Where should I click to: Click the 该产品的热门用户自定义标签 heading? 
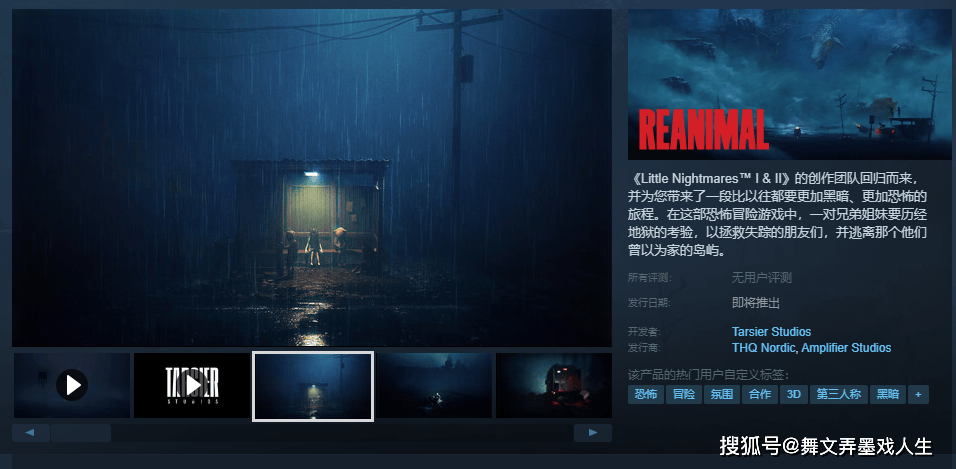[708, 374]
